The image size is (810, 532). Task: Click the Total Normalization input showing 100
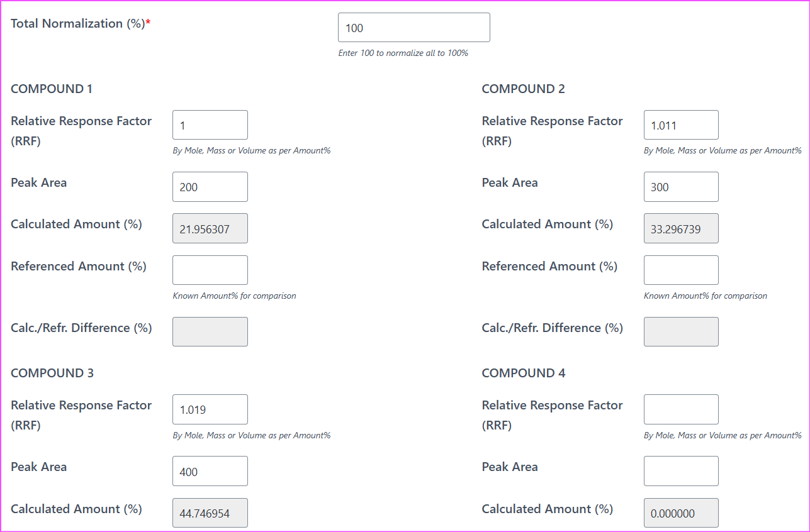click(x=413, y=27)
